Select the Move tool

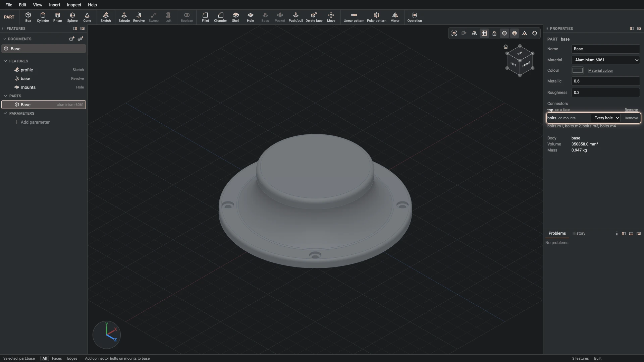(331, 17)
